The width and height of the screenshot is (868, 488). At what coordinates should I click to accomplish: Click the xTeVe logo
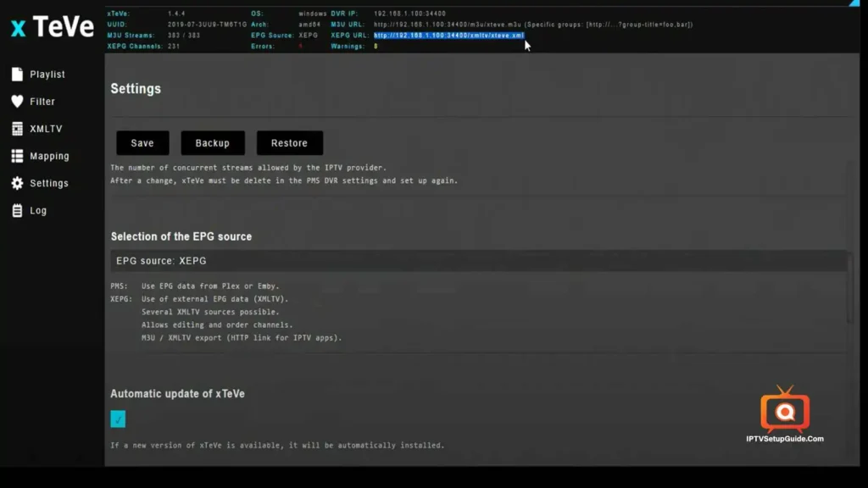(x=50, y=26)
